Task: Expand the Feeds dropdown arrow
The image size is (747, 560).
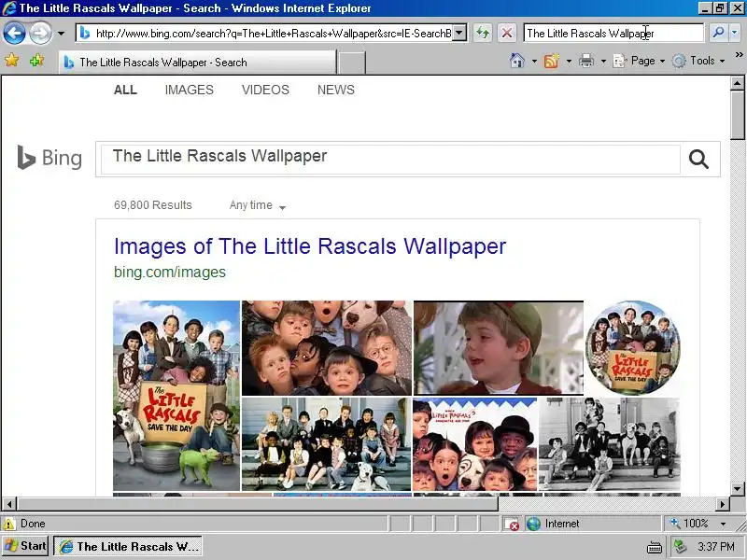Action: [569, 61]
